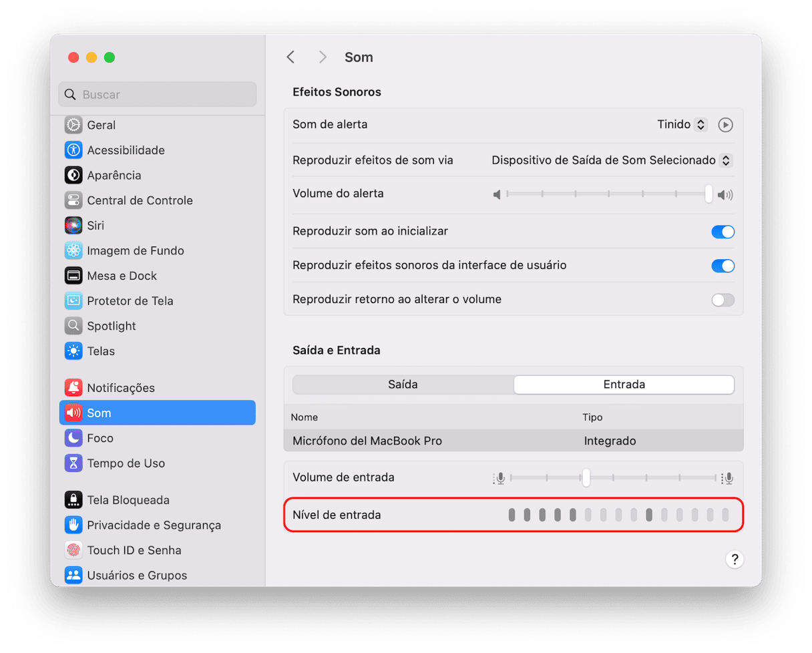The image size is (812, 653).
Task: Toggle off interface sound effects switch
Action: (723, 266)
